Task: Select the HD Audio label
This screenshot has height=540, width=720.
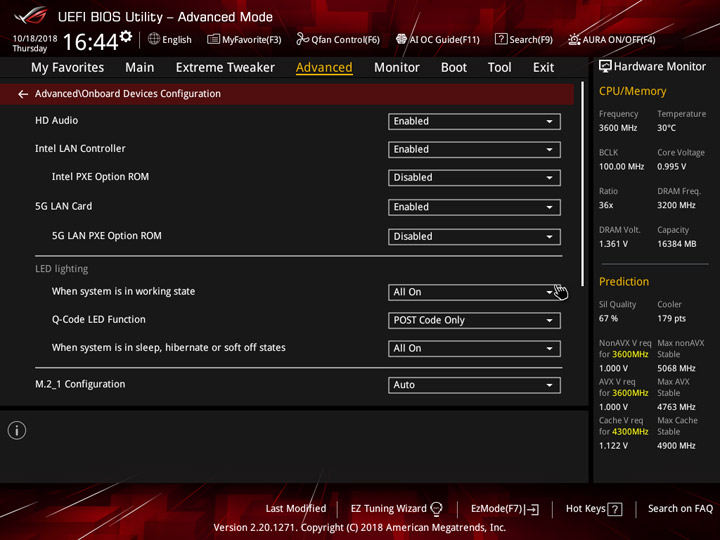Action: pyautogui.click(x=56, y=121)
